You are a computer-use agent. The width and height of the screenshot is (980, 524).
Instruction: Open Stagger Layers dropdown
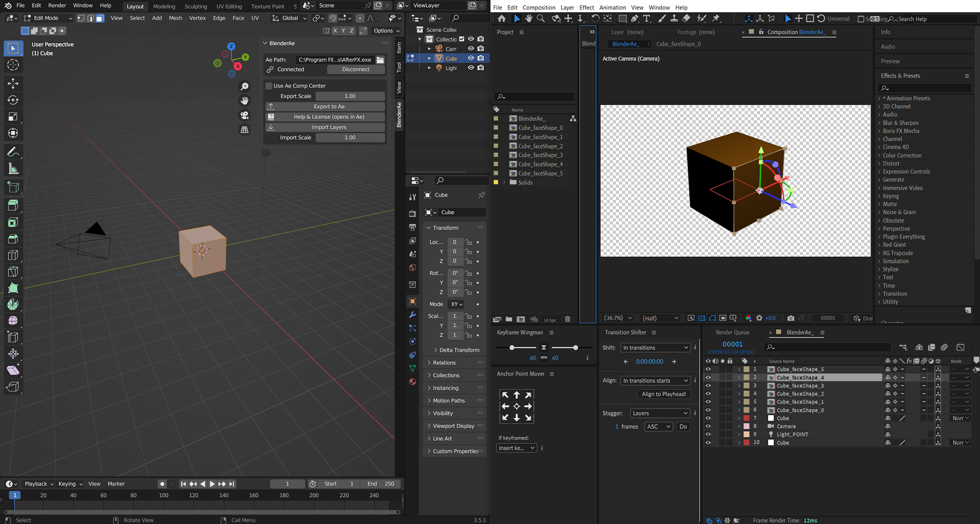point(660,413)
